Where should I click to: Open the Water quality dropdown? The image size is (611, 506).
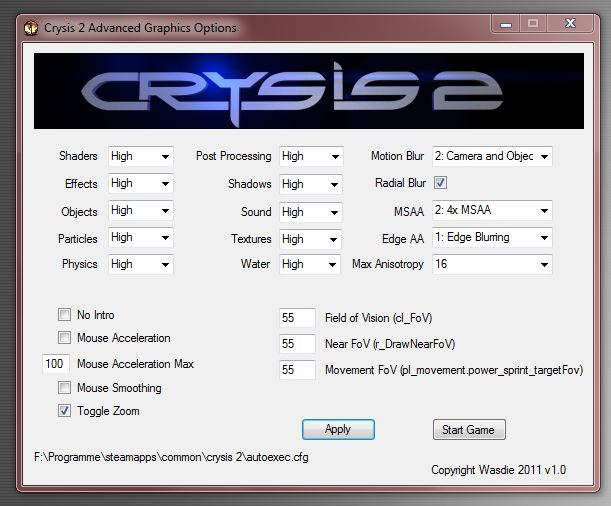(x=309, y=264)
